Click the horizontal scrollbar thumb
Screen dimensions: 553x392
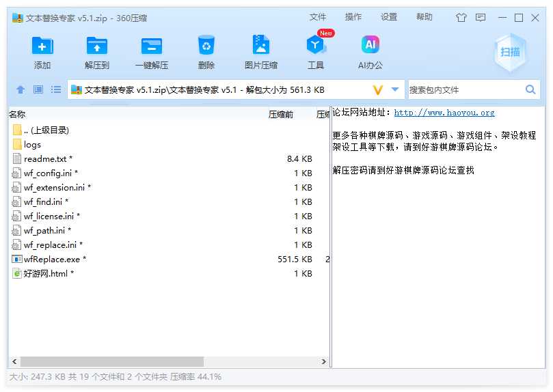coord(112,361)
